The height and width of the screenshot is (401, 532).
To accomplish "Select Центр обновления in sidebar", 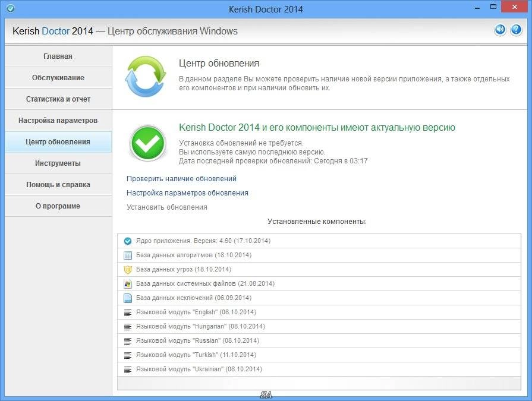I will (58, 142).
